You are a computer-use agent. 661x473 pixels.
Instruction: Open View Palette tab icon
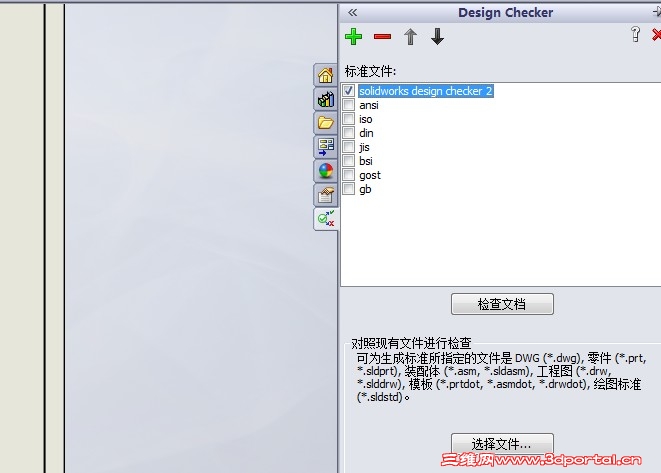point(325,147)
